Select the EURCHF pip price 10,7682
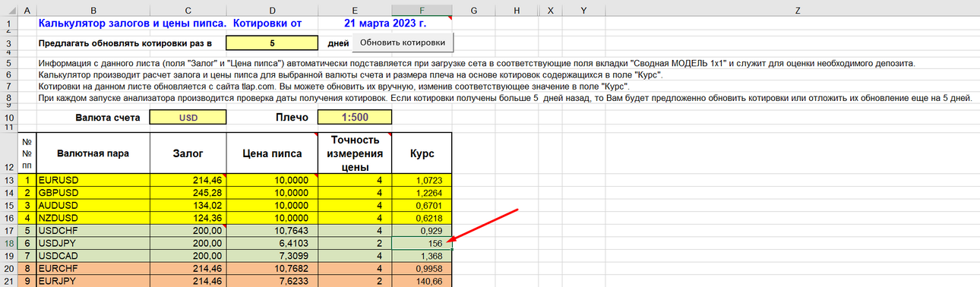Screen dimensions: 980x287 (271, 268)
